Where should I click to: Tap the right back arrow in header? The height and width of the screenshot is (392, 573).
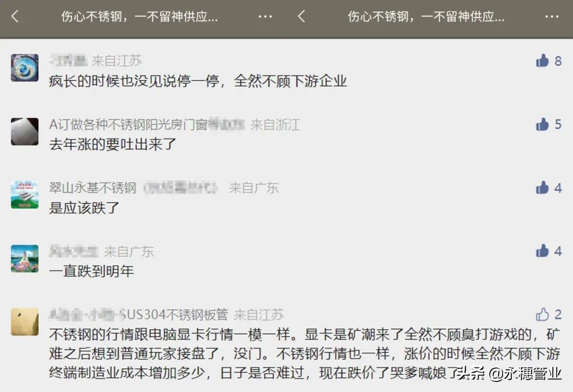(x=301, y=16)
